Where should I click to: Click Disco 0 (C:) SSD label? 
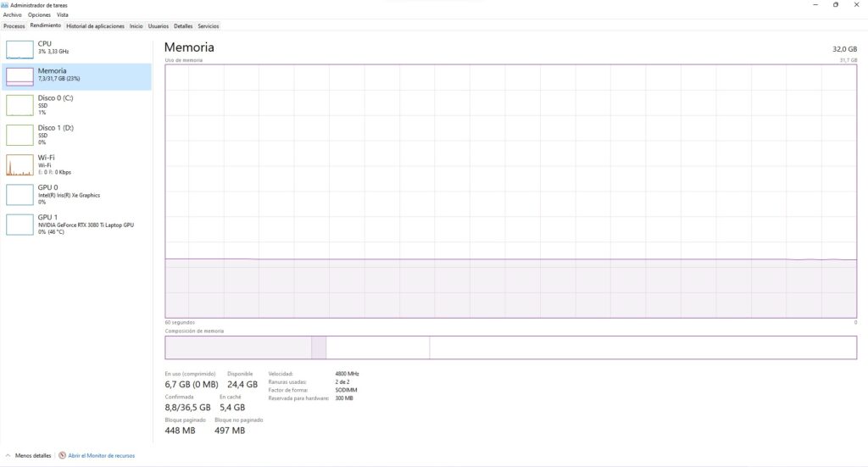(55, 104)
